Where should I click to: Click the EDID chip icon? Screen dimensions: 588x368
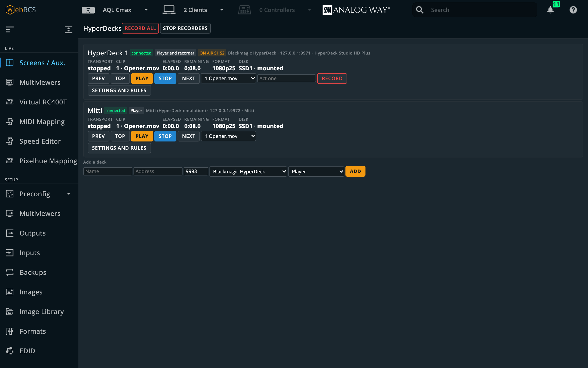pos(10,351)
